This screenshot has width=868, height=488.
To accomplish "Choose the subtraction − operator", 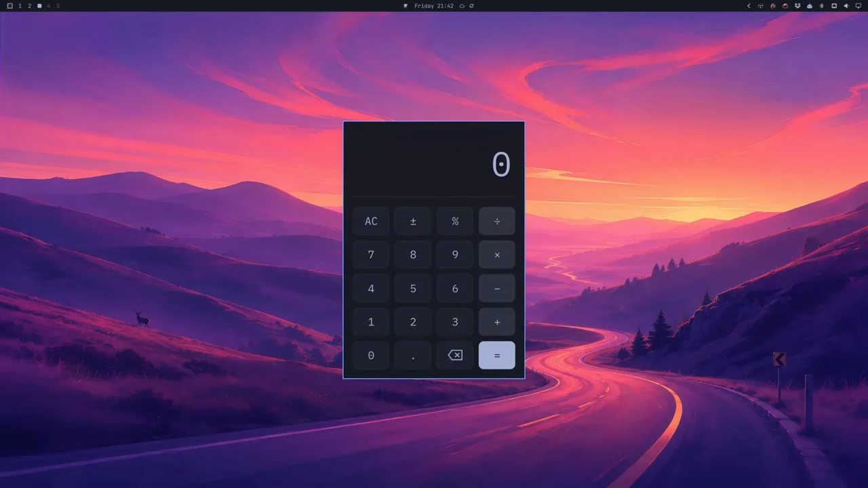I will click(x=497, y=289).
